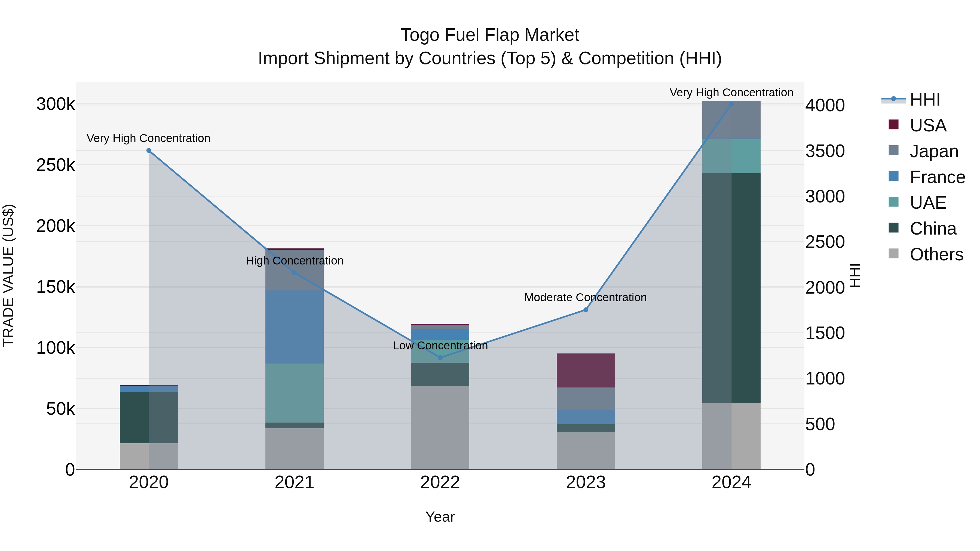Click the 'Togo Fuel Flap Market' title
The width and height of the screenshot is (980, 551).
coord(490,35)
